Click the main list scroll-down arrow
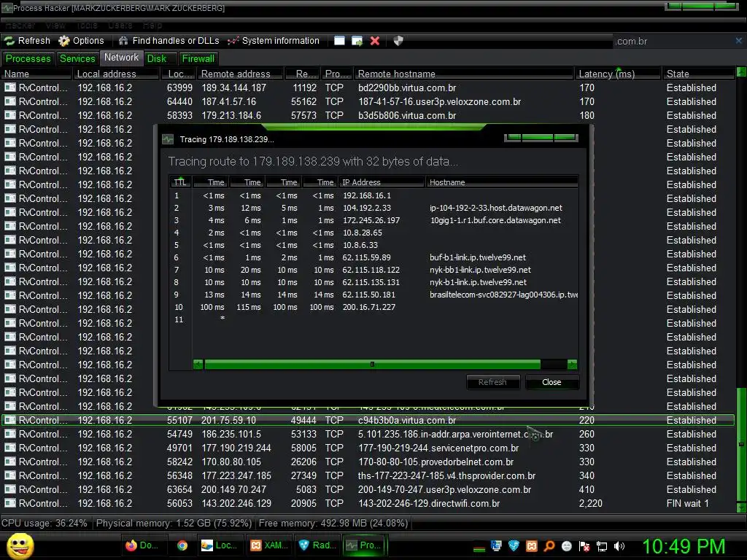This screenshot has width=747, height=560. click(741, 507)
